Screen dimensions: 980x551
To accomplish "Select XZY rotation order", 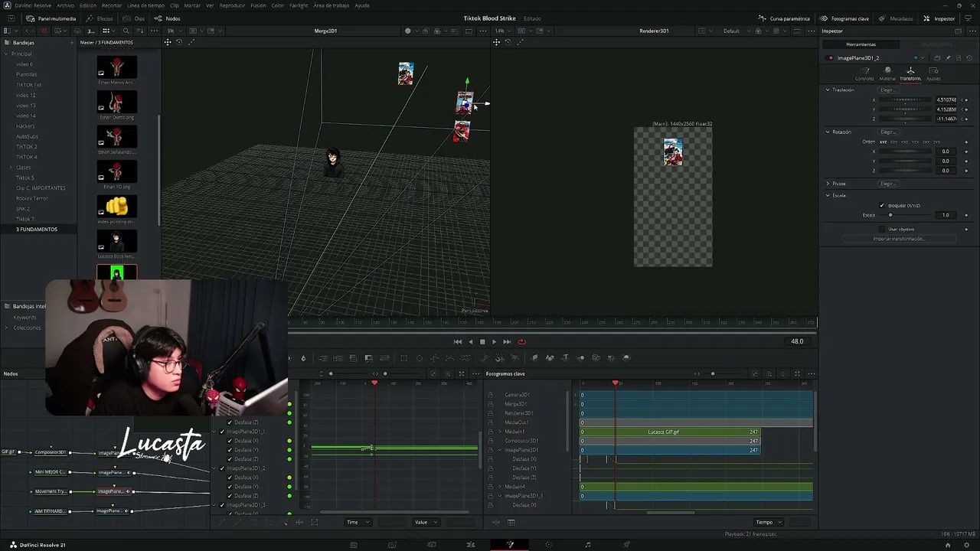I will tap(893, 142).
